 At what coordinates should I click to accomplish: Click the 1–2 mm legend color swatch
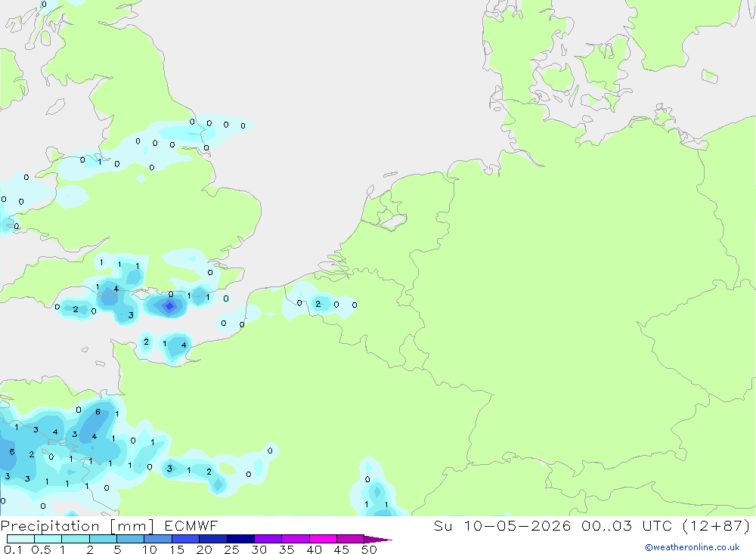(76, 539)
